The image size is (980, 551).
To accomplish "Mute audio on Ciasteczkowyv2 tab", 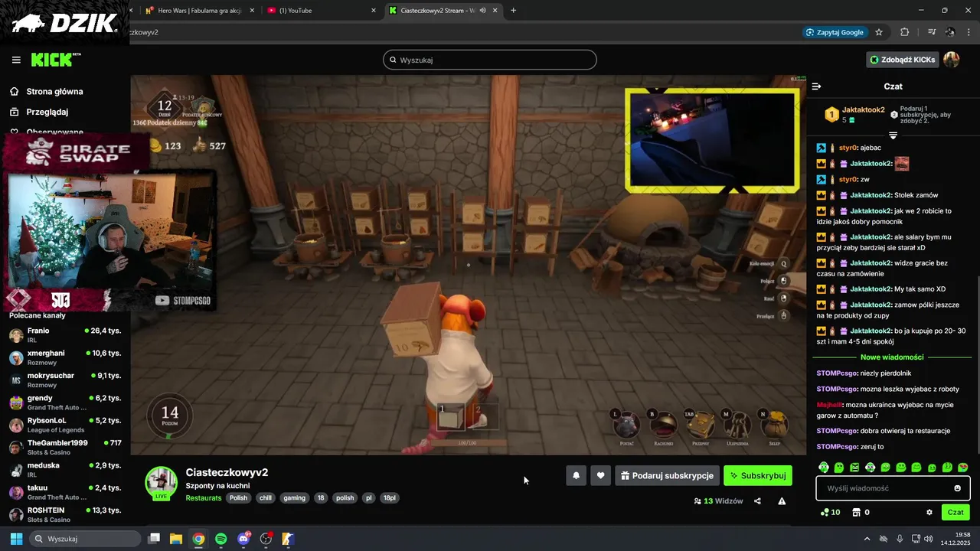I will click(x=483, y=11).
